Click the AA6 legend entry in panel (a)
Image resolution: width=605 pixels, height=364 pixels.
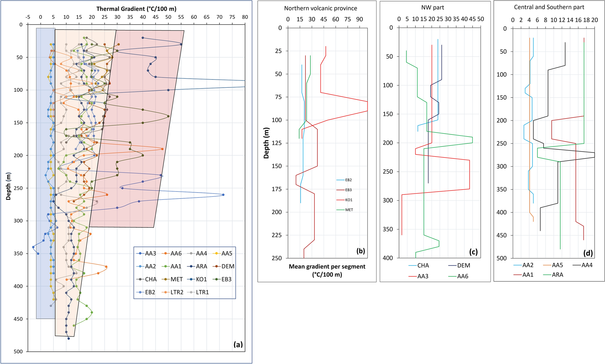(x=171, y=253)
